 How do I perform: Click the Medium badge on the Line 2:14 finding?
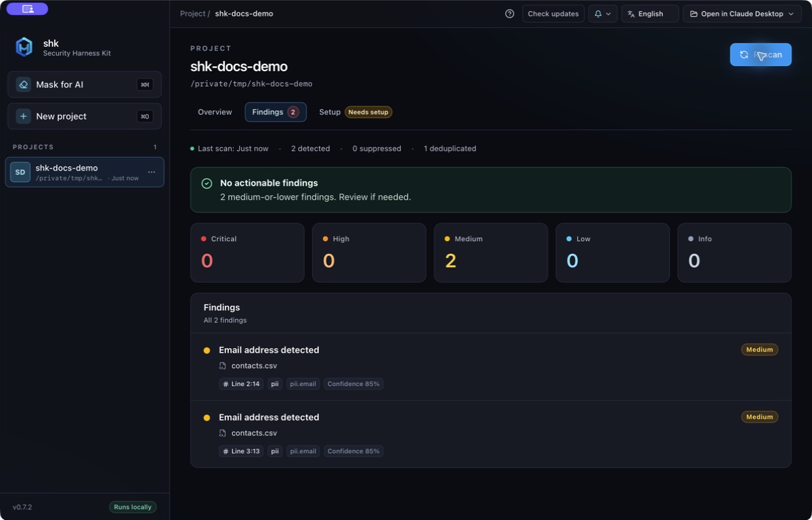click(760, 349)
